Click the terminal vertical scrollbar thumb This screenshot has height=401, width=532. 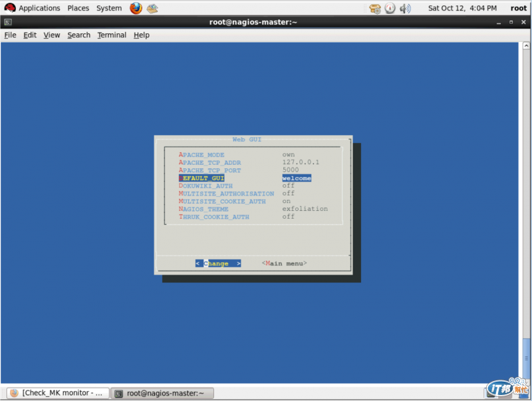pos(526,359)
